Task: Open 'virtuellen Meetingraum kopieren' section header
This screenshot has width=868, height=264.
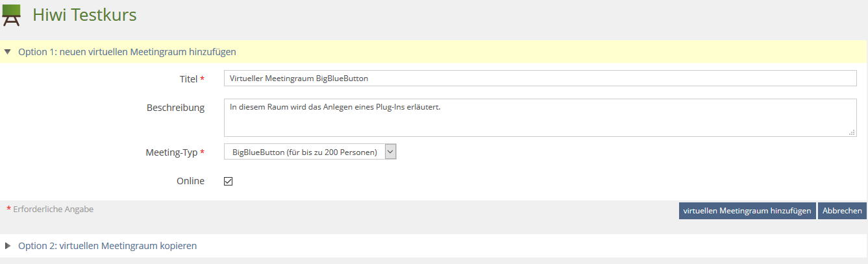Action: pos(107,246)
